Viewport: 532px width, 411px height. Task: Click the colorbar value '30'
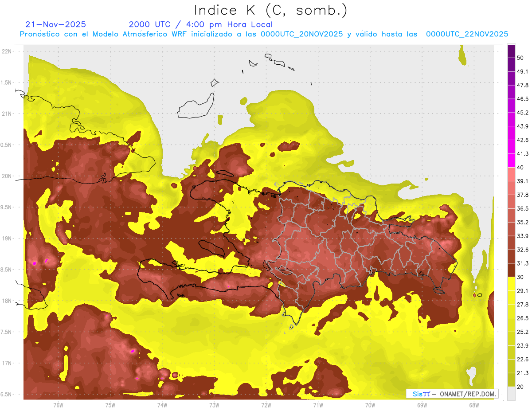[x=520, y=277]
